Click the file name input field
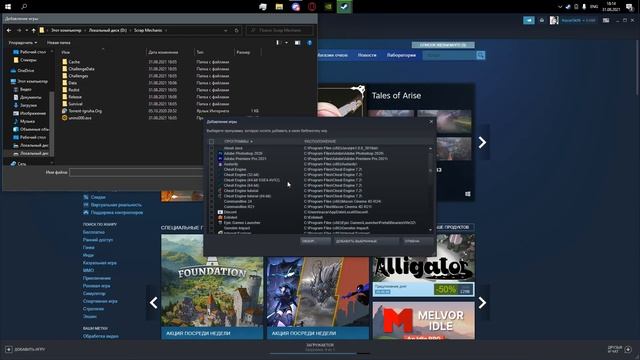The image size is (640, 360). point(137,172)
